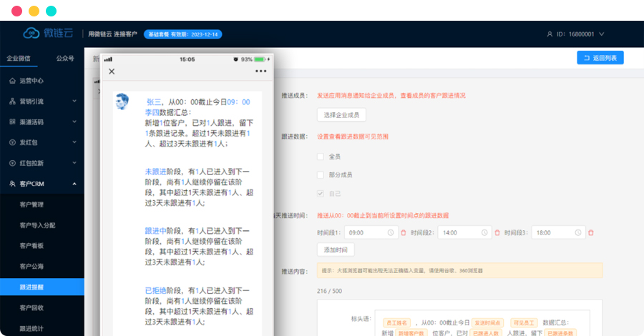
Task: Delete 时间段1 using its red trash icon
Action: [x=403, y=232]
